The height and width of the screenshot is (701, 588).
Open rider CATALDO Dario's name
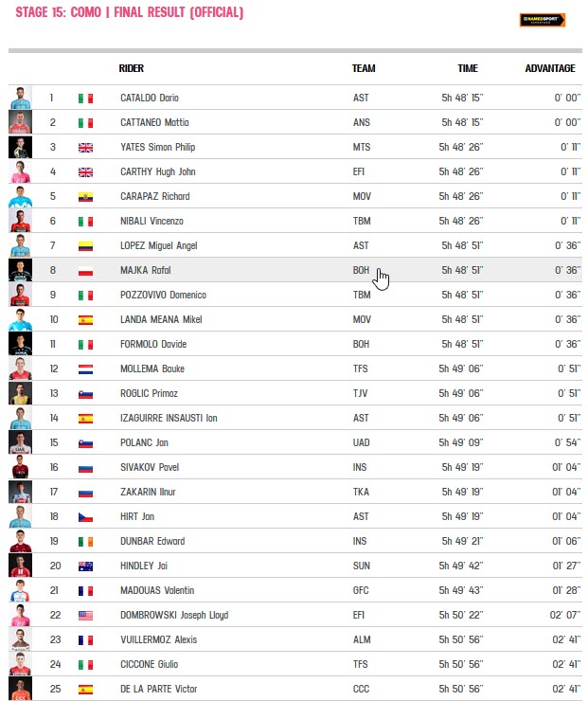coord(150,98)
